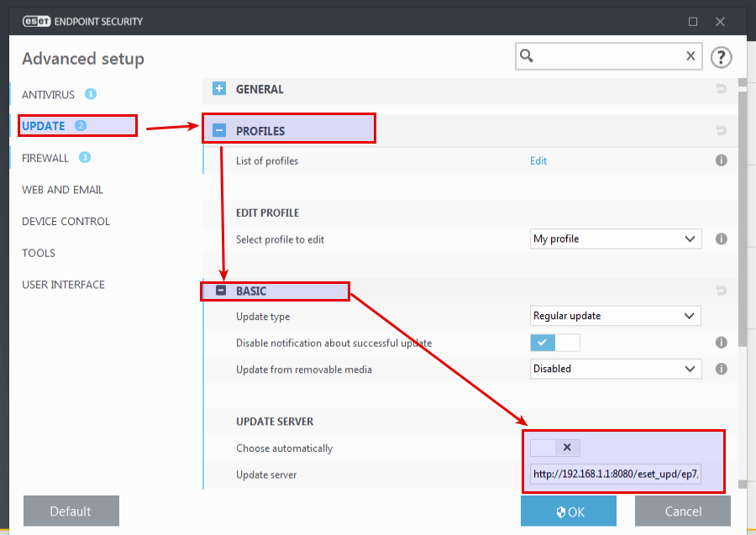Screen dimensions: 756x535
Task: Click info icon for Disable notification row
Action: [721, 342]
